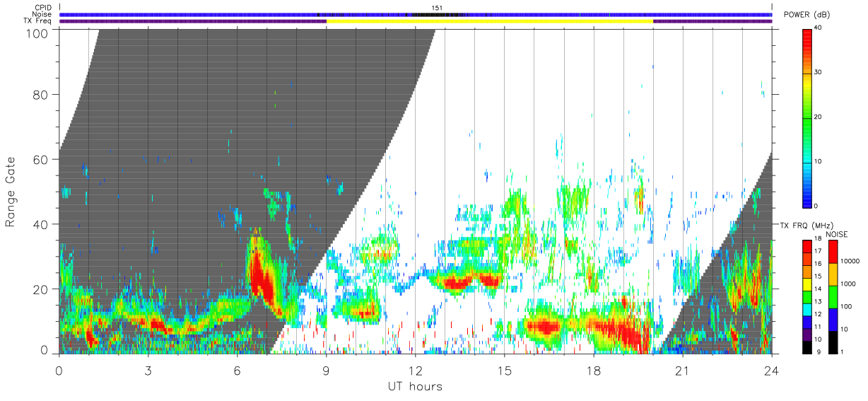Viewport: 868px width, 401px height.
Task: Click yellow segment of TX Freq bar
Action: click(489, 21)
